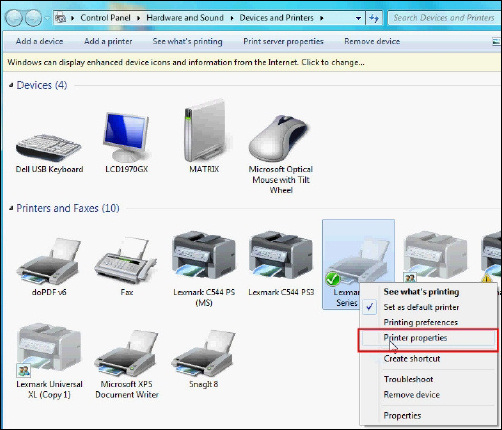Expand the arrow after Devices and Printers breadcrumb

click(x=322, y=18)
